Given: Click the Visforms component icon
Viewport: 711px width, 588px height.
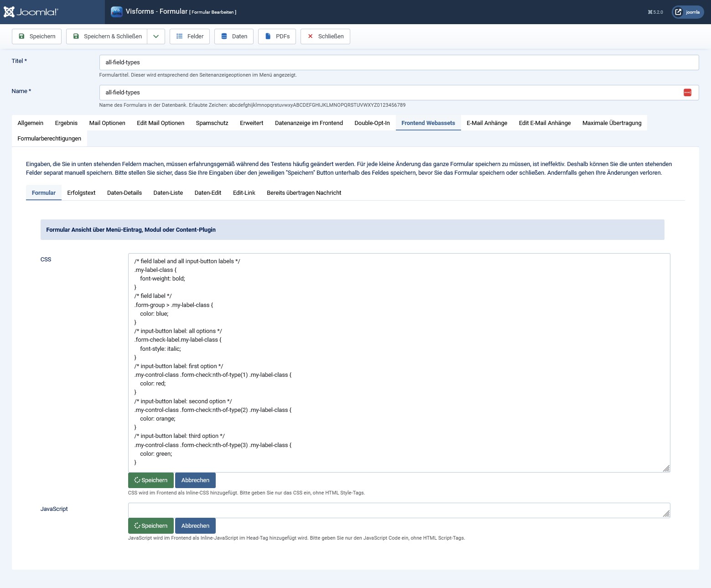Looking at the screenshot, I should [117, 12].
